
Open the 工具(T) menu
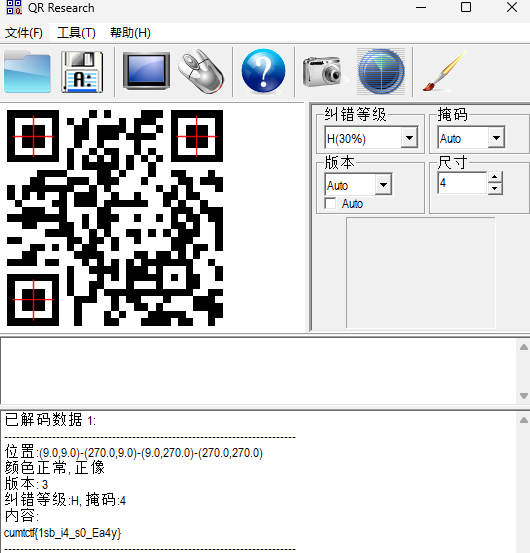coord(76,33)
